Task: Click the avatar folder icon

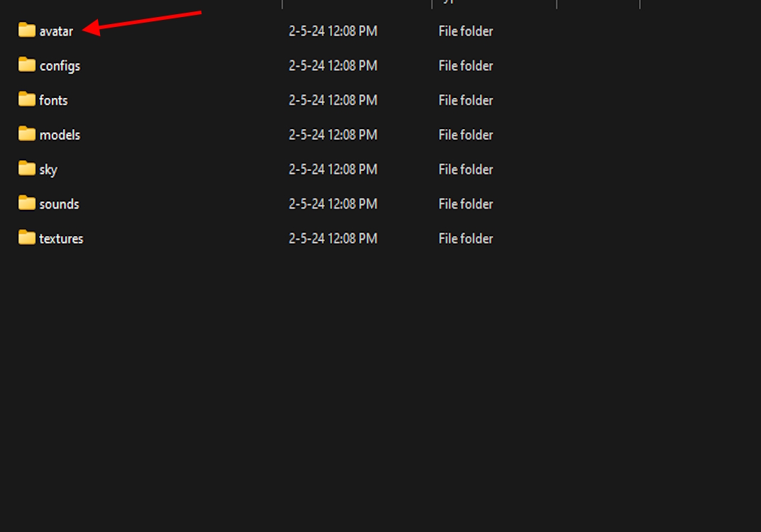Action: 27,30
